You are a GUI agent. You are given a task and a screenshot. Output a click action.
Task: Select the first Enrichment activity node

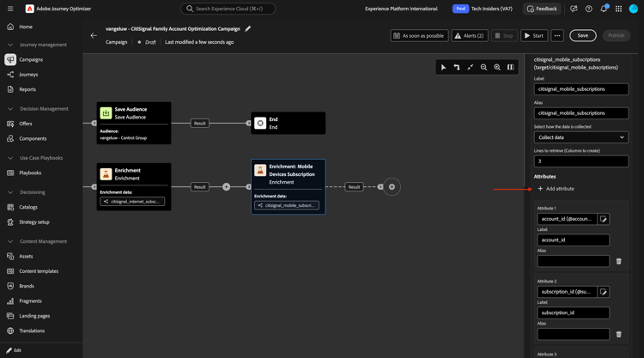pos(134,187)
